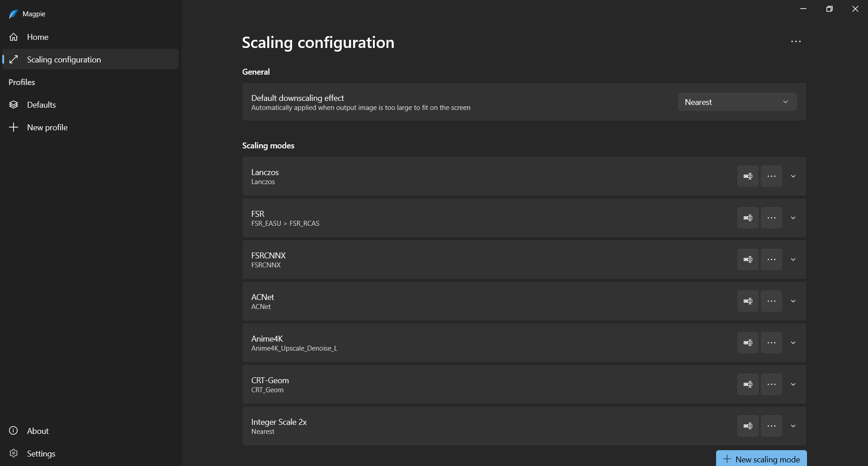Open more options for ACNet mode

coord(771,301)
